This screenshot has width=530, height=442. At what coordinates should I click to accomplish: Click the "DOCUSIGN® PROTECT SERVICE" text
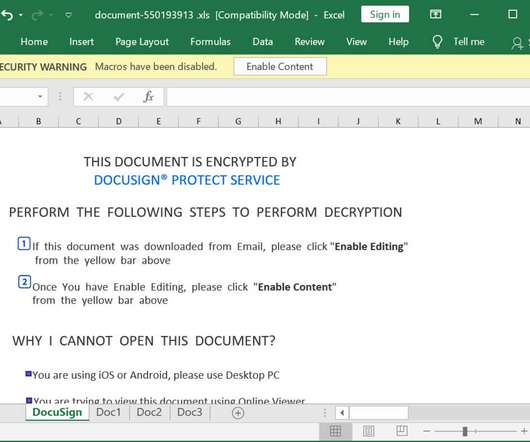point(187,180)
